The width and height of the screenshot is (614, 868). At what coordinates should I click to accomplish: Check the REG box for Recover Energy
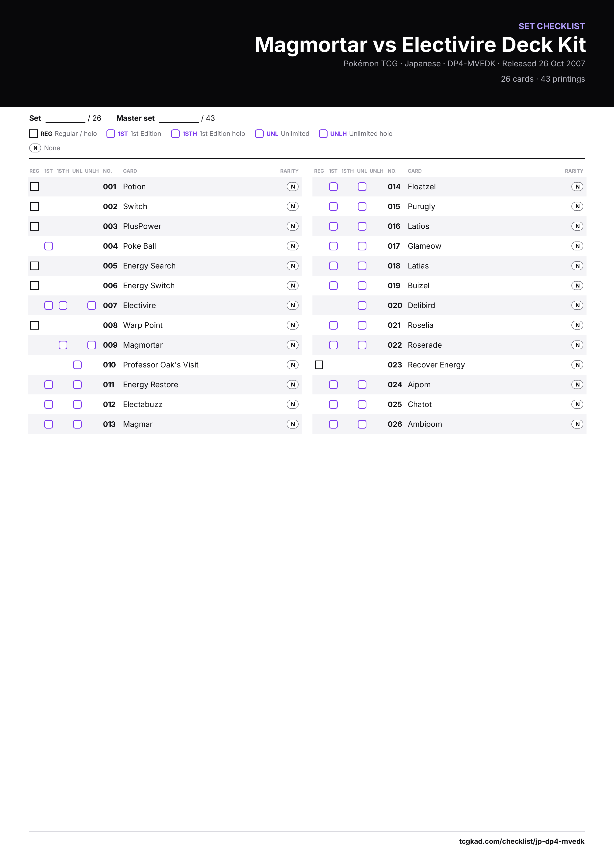click(319, 365)
